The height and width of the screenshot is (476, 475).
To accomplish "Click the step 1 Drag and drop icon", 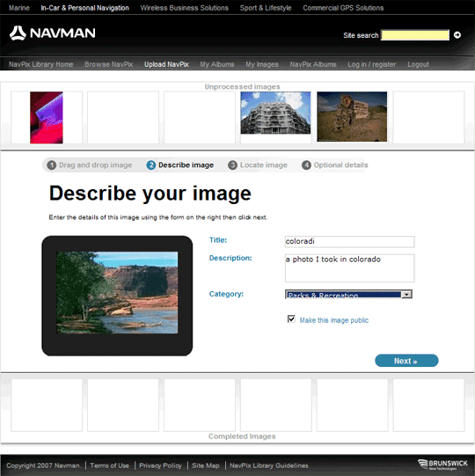I will [52, 165].
